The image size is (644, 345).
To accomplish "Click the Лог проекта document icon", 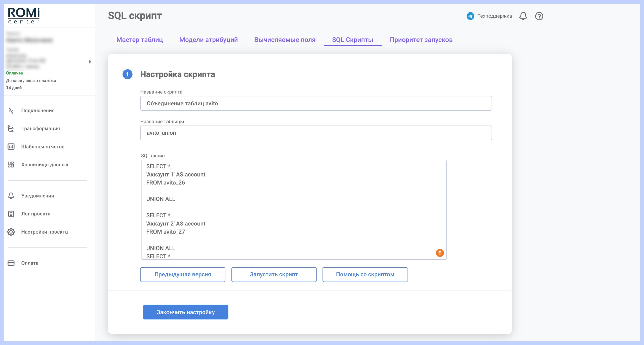I will tap(11, 214).
